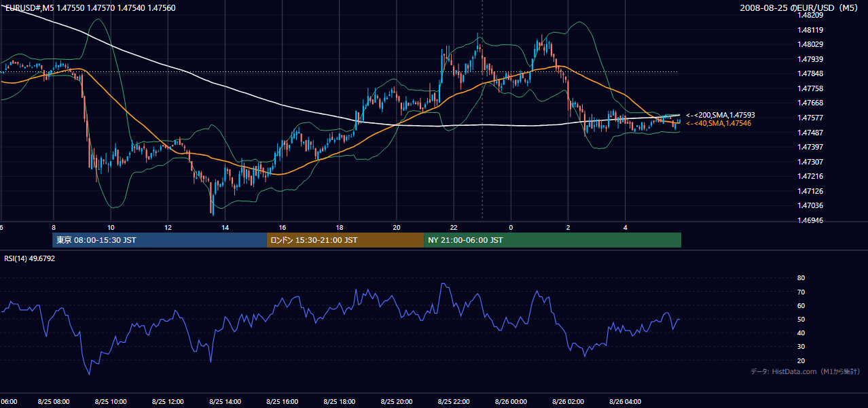Image resolution: width=868 pixels, height=408 pixels.
Task: Click the 8/26 00:00 time label
Action: click(511, 402)
